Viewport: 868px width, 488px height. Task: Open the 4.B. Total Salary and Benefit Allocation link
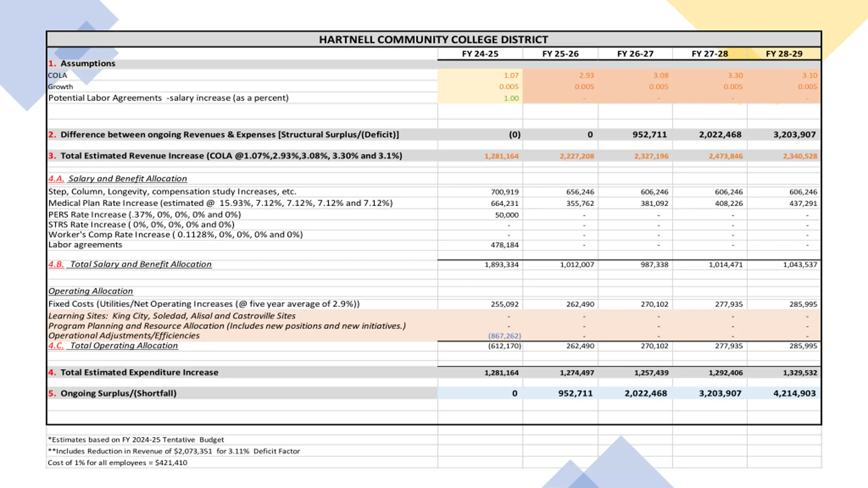point(130,264)
